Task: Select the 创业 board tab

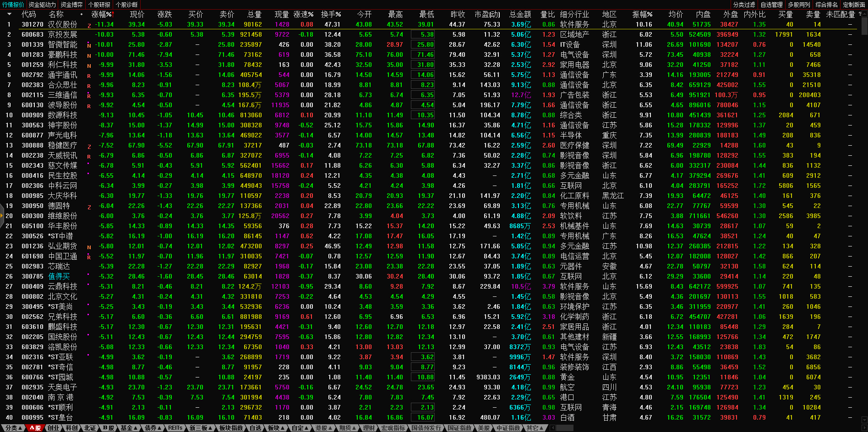Action: 54,428
